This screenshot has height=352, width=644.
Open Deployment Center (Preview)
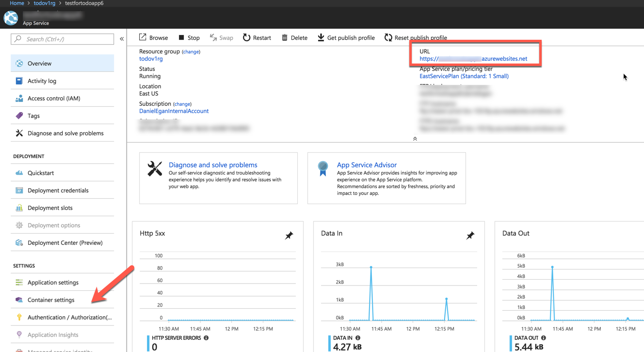coord(63,243)
